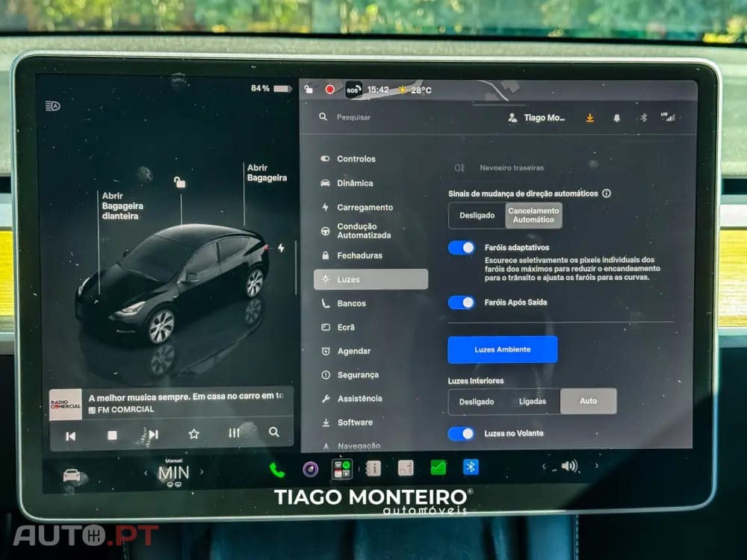Open the app launcher icon in dock
The width and height of the screenshot is (747, 560).
342,469
